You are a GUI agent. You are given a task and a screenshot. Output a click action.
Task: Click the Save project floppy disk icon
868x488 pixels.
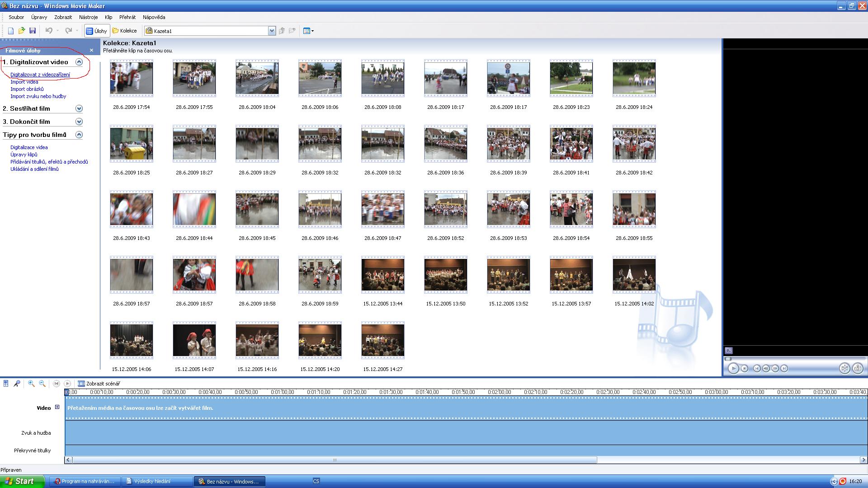point(33,31)
